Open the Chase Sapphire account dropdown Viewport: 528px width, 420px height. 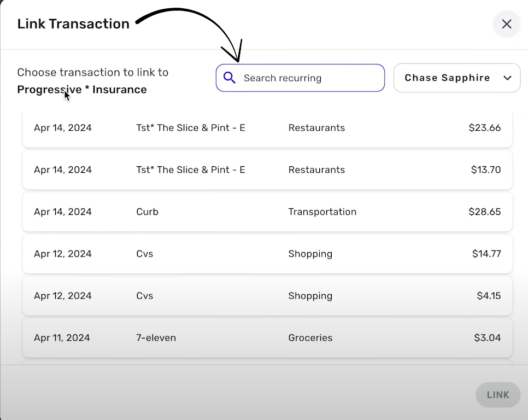(x=457, y=78)
